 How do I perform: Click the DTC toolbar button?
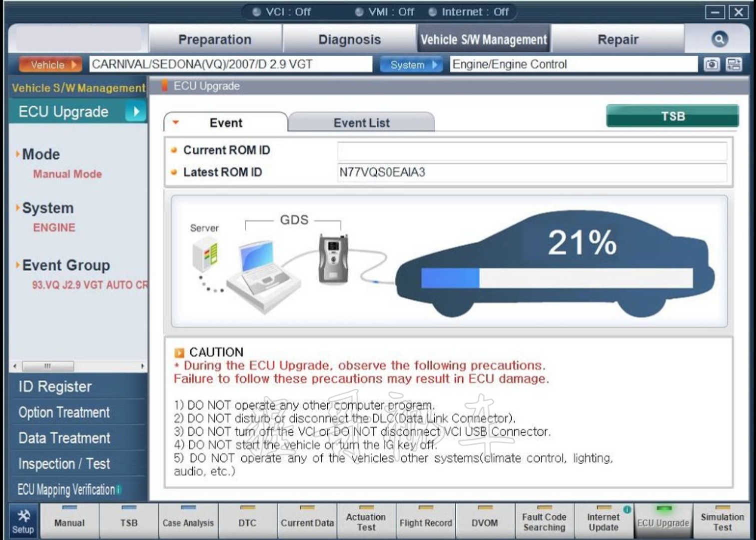(x=247, y=521)
